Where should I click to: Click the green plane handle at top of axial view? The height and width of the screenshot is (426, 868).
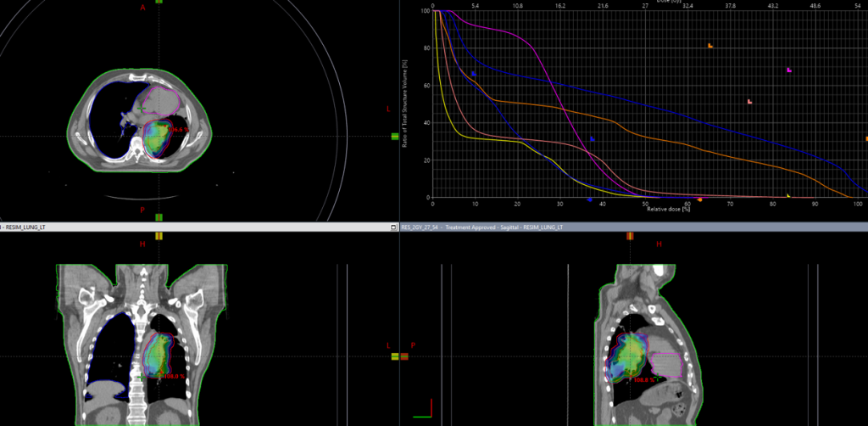(159, 3)
